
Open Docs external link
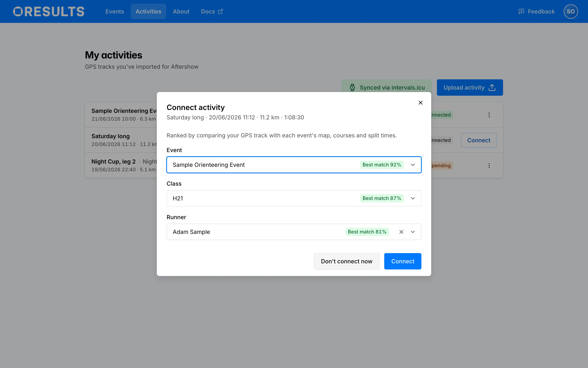point(212,11)
